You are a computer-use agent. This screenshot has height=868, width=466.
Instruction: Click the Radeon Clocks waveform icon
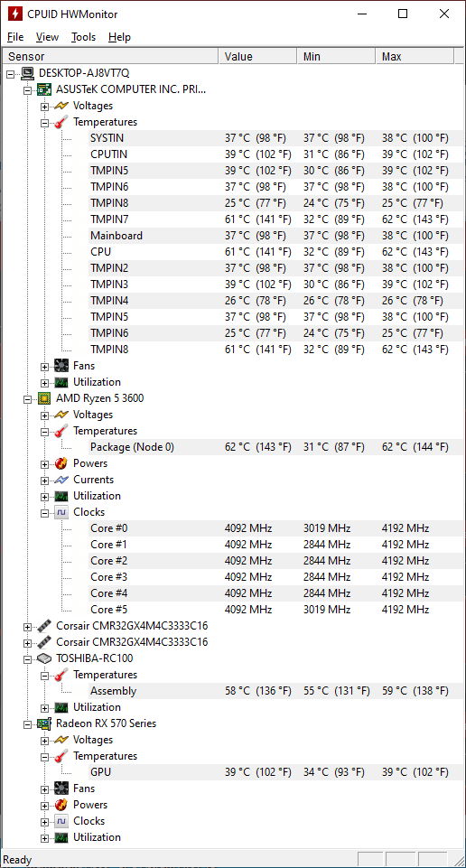[x=61, y=821]
